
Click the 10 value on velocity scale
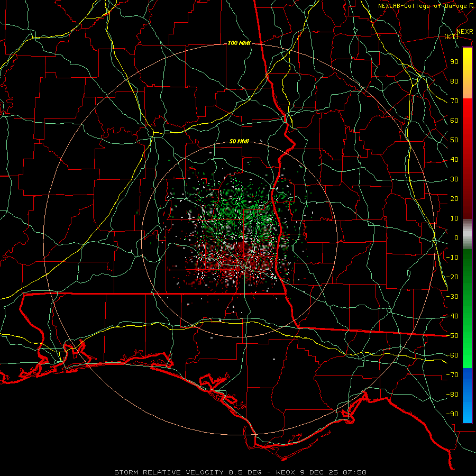[454, 218]
